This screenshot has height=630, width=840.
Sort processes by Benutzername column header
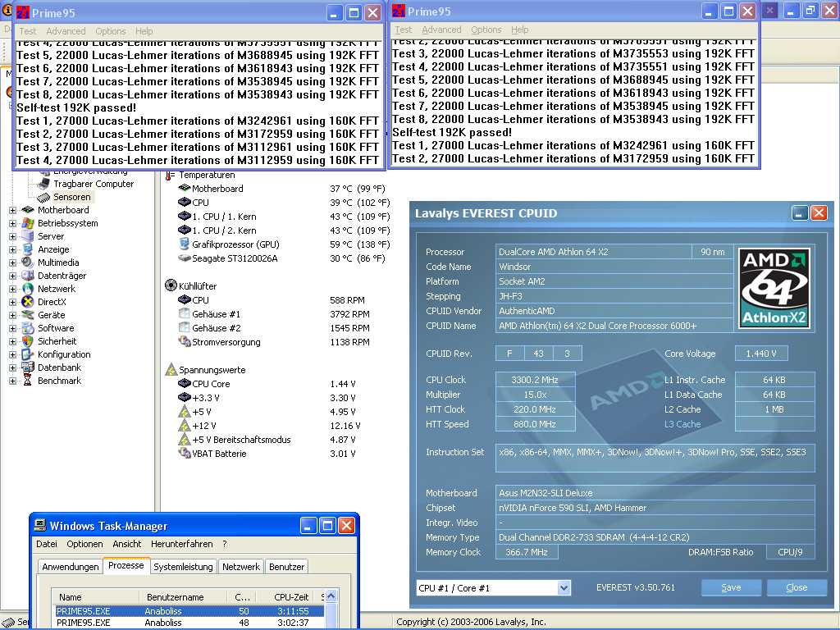pyautogui.click(x=185, y=597)
